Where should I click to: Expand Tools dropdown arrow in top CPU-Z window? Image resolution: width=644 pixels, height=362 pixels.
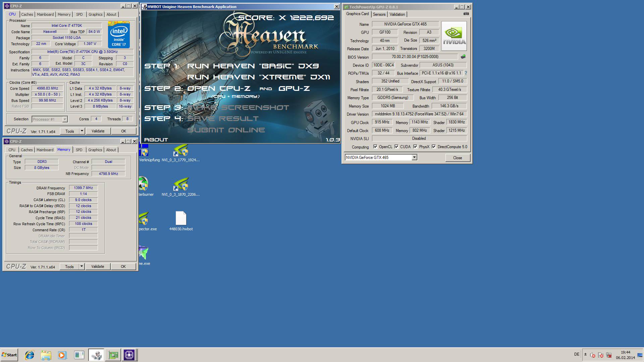pyautogui.click(x=82, y=131)
